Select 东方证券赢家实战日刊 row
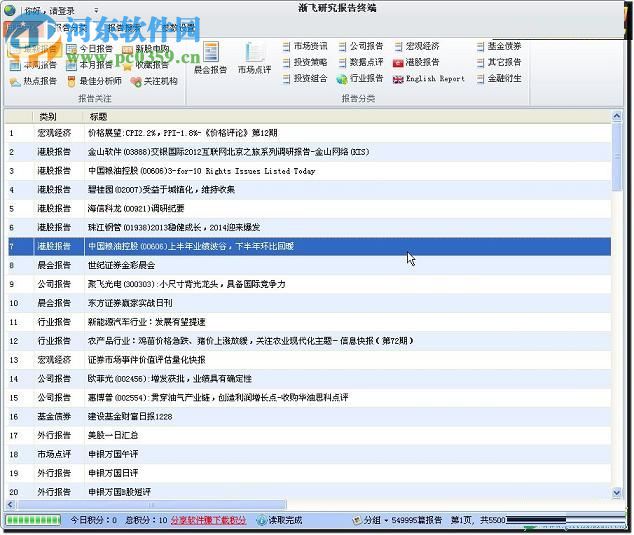Image resolution: width=634 pixels, height=535 pixels. click(309, 303)
